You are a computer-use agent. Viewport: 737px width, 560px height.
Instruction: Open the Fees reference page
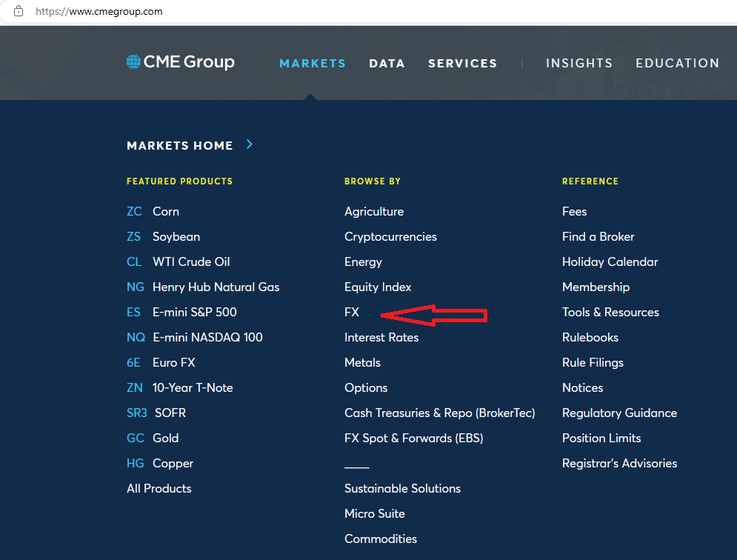574,212
